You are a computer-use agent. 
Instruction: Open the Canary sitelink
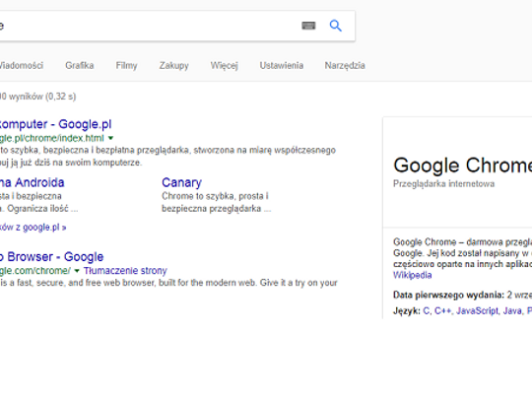181,182
